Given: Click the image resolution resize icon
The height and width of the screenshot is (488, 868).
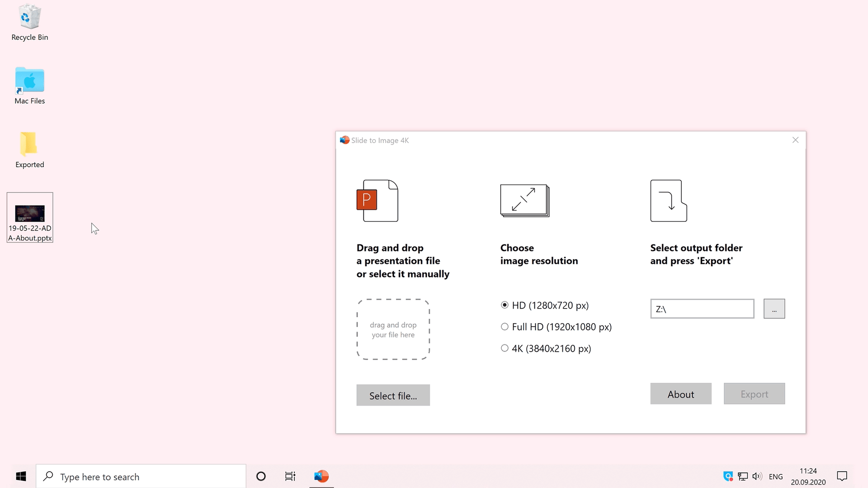Looking at the screenshot, I should pos(524,201).
